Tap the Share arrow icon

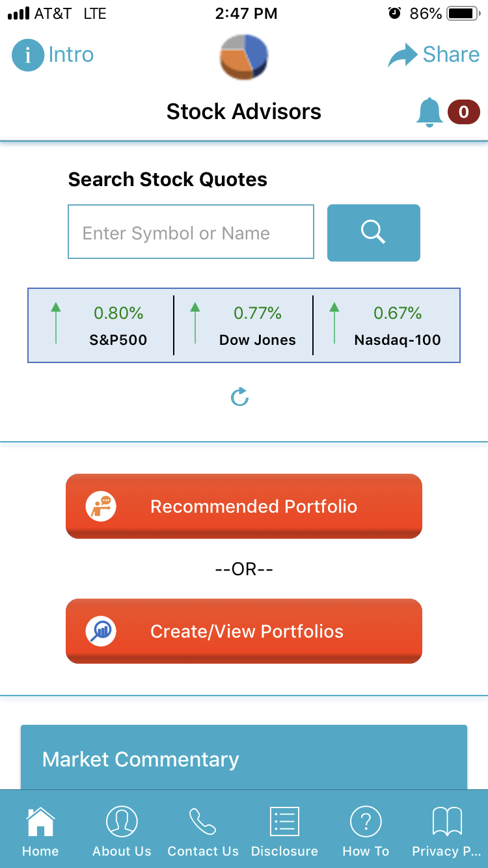click(x=403, y=55)
